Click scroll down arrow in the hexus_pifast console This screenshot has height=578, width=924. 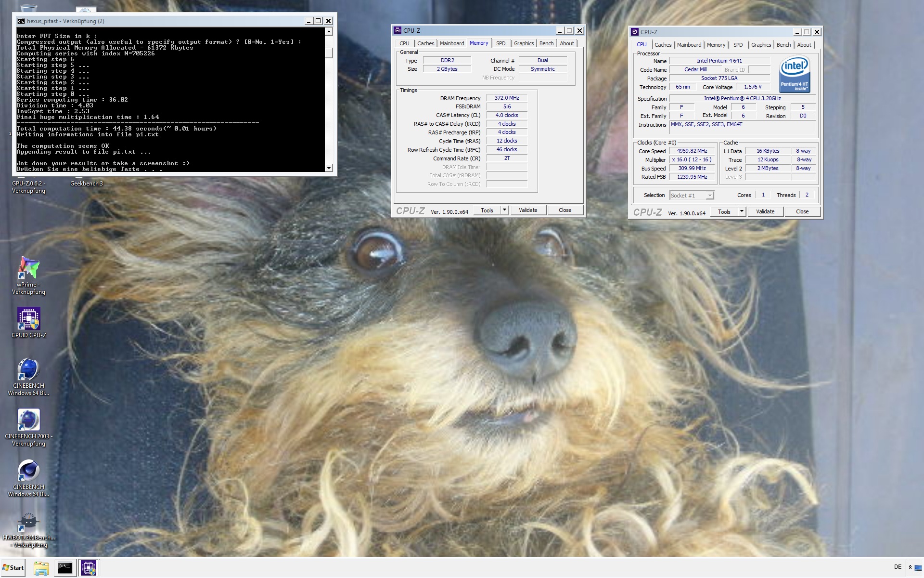(x=329, y=168)
